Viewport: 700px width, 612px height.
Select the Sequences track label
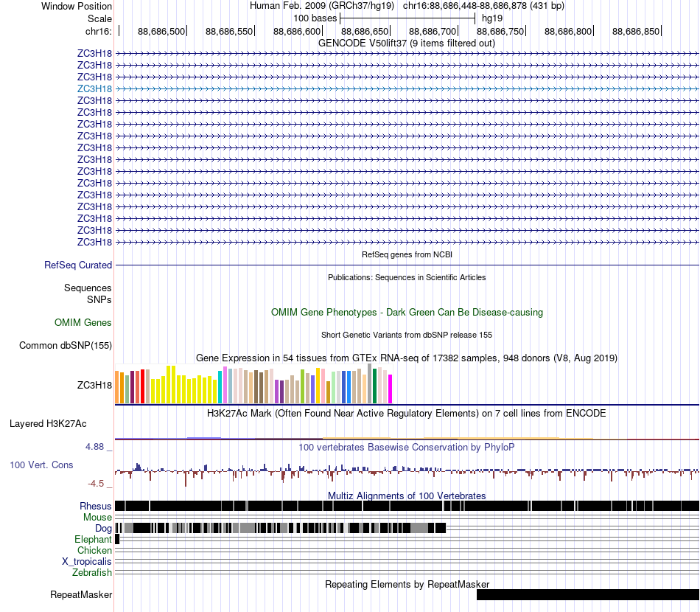click(88, 288)
